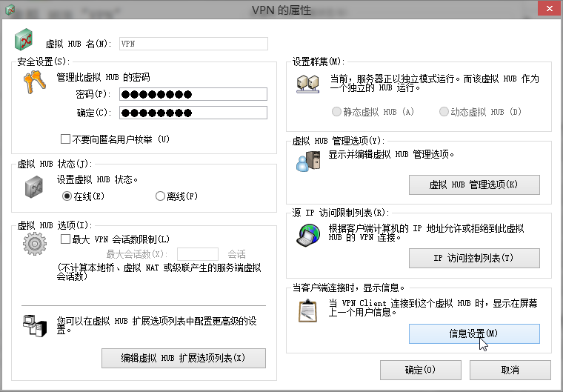This screenshot has width=563, height=392.
Task: Click the clipboard icon in client message section
Action: 307,310
